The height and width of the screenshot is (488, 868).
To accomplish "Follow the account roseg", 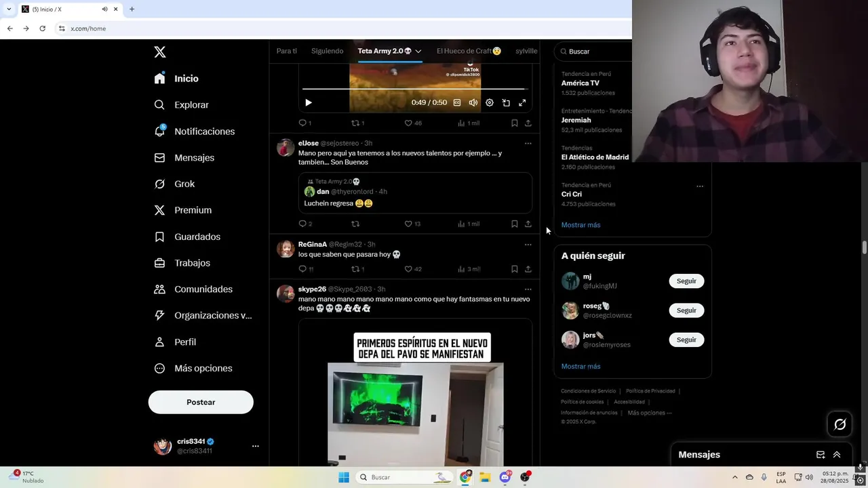I will tap(686, 310).
